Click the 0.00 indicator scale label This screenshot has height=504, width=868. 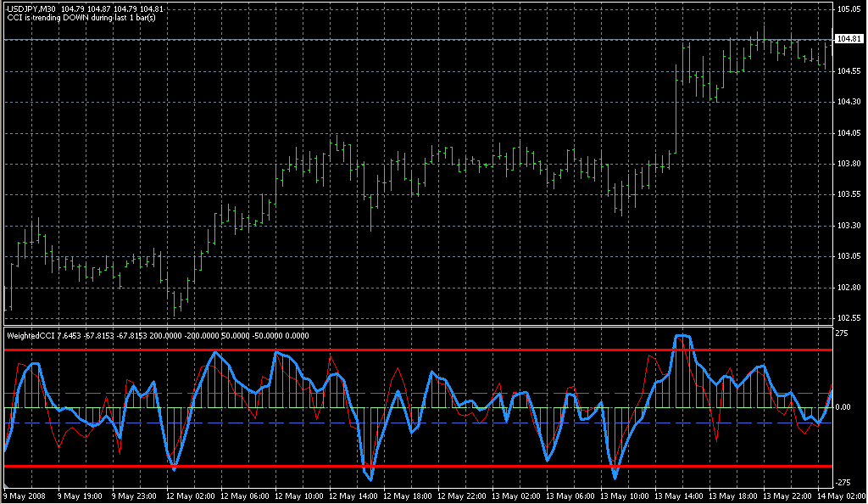[x=843, y=407]
